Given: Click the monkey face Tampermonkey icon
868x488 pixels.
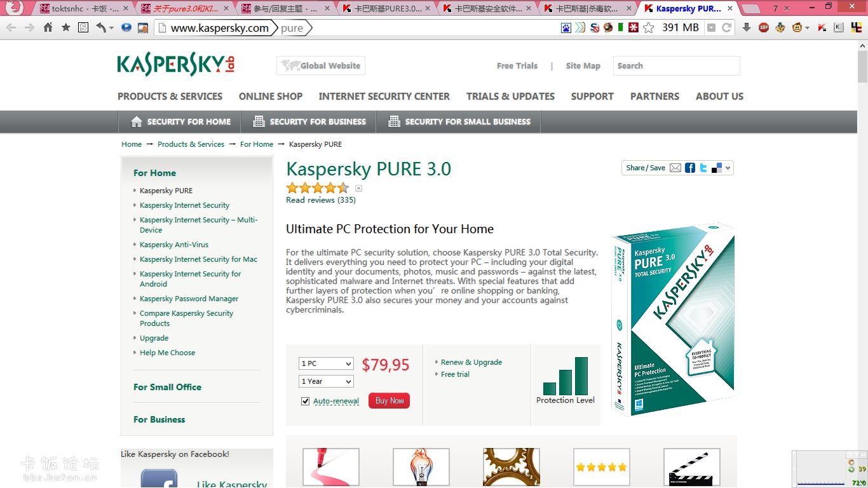Looking at the screenshot, I should click(797, 28).
